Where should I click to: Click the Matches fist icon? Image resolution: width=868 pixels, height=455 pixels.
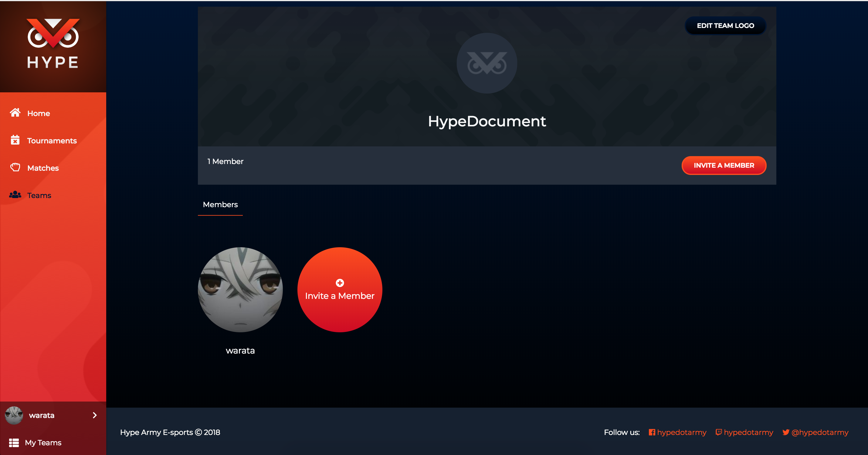pos(15,167)
